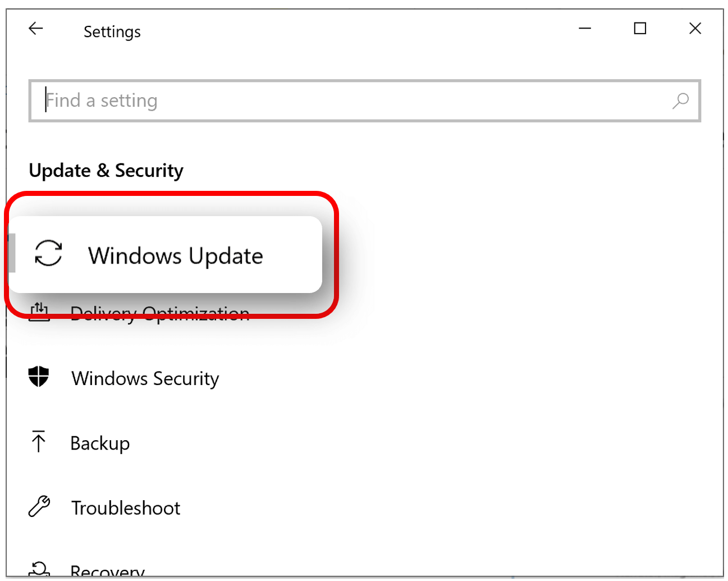Minimize the Settings window

[x=585, y=28]
